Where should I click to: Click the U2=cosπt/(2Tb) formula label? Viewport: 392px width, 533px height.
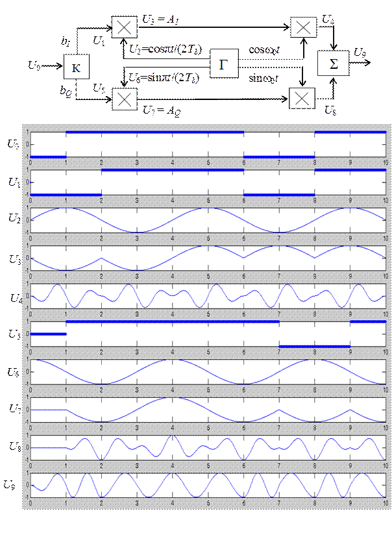(165, 49)
